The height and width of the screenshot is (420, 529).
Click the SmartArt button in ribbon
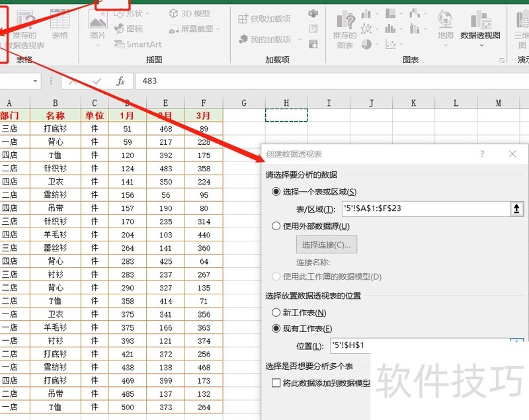pyautogui.click(x=138, y=44)
